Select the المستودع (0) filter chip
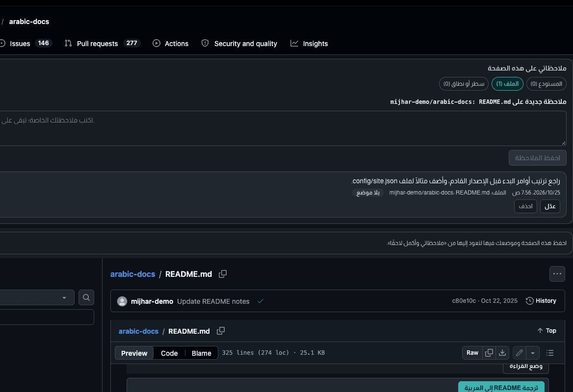This screenshot has width=573, height=392. tap(547, 84)
